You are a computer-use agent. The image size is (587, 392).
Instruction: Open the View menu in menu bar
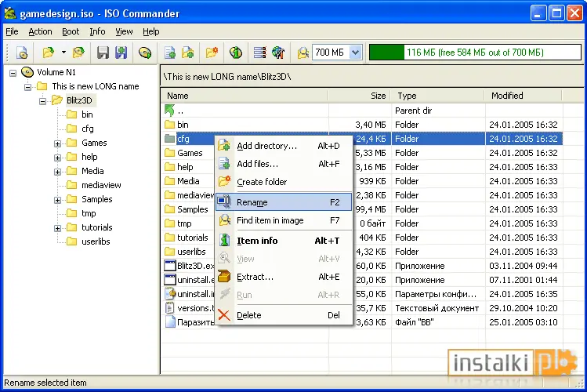click(x=124, y=31)
